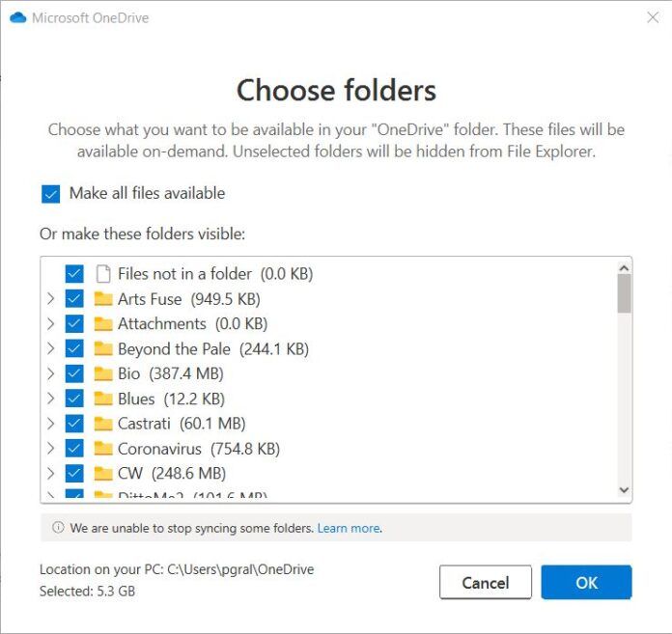Click the folder list scrollbar down arrow
Image resolution: width=672 pixels, height=634 pixels.
click(624, 490)
